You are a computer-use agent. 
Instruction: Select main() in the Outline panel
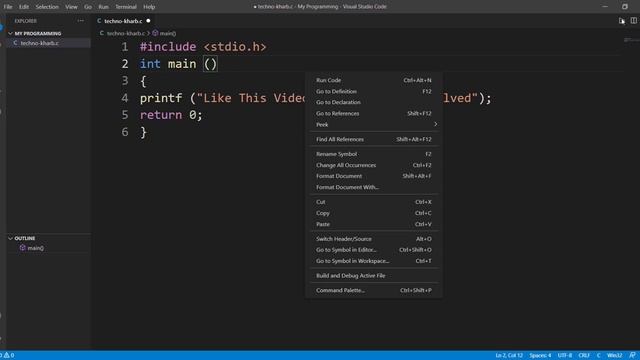tap(36, 248)
